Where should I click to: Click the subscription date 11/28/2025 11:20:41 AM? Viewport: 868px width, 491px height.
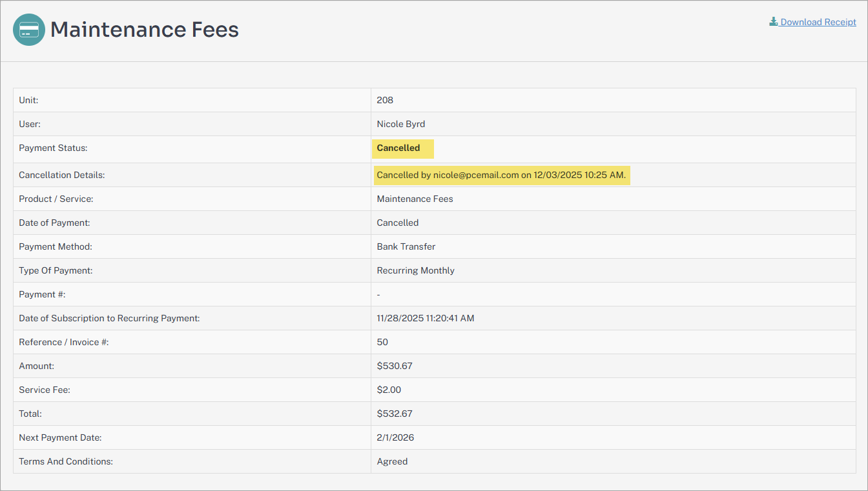click(x=426, y=318)
